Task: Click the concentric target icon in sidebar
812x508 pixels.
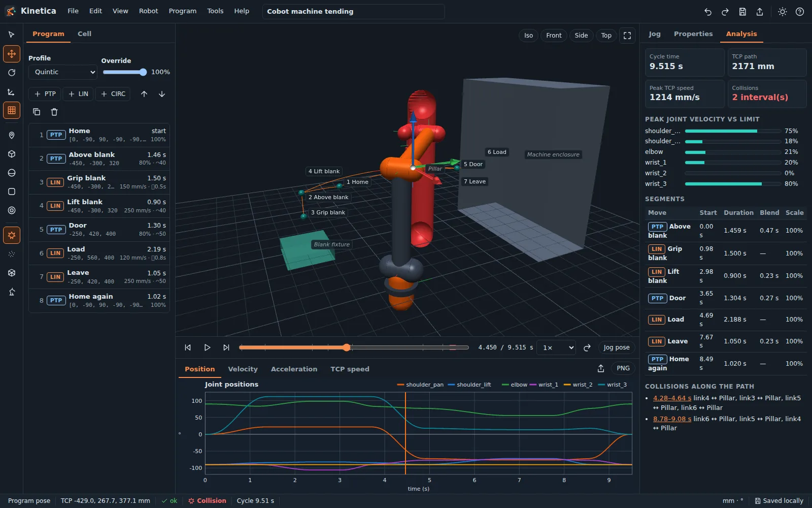Action: [12, 210]
